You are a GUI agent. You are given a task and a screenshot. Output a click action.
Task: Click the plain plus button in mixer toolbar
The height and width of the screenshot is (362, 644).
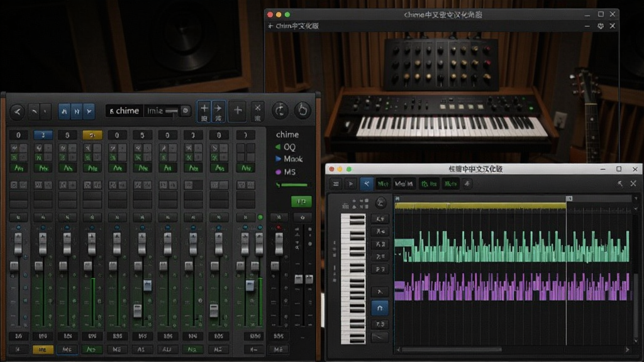[237, 111]
